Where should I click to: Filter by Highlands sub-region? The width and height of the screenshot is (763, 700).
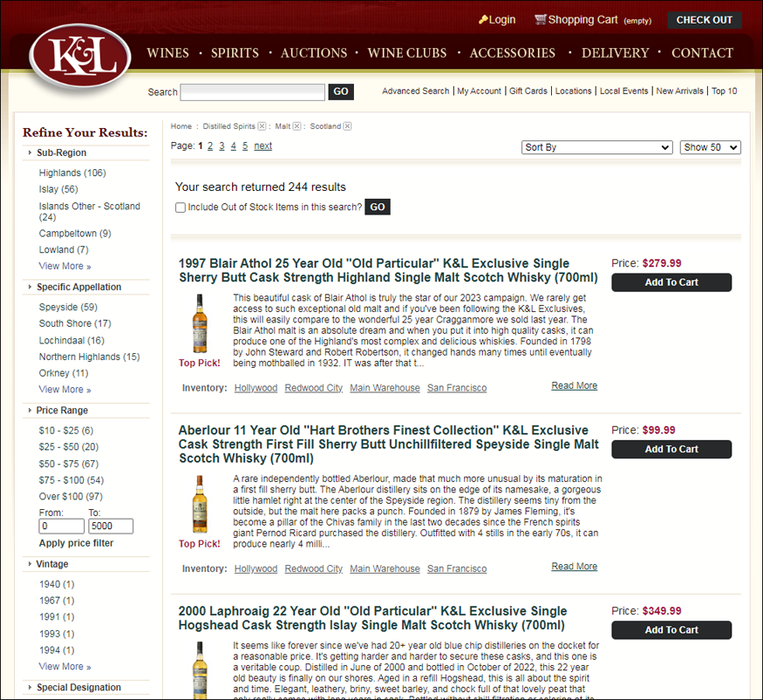click(72, 173)
